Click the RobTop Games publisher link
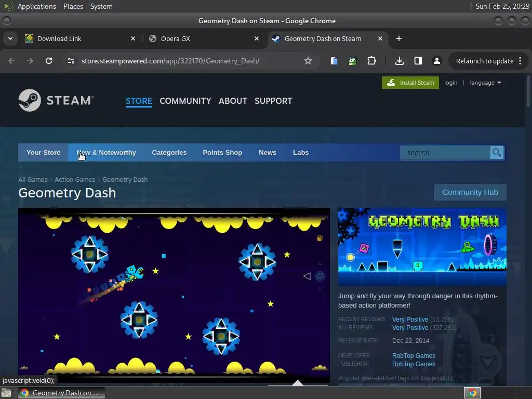 pos(414,364)
